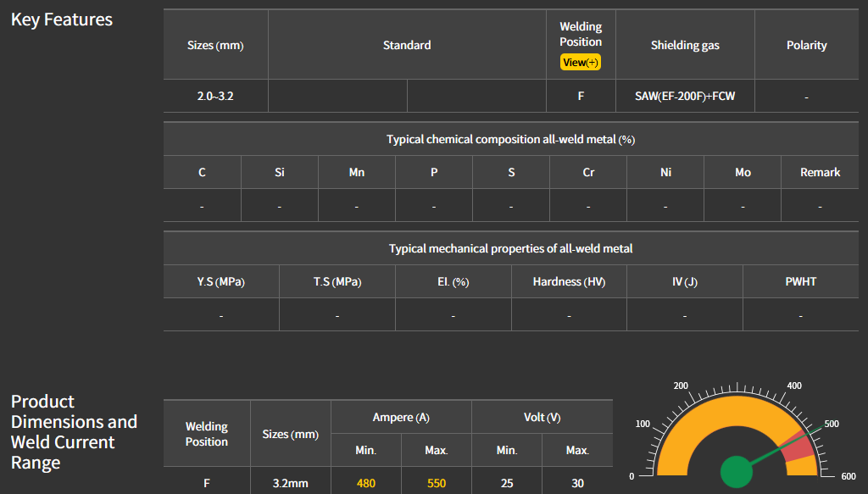The width and height of the screenshot is (868, 494).
Task: Click the Remark column header
Action: (x=820, y=172)
